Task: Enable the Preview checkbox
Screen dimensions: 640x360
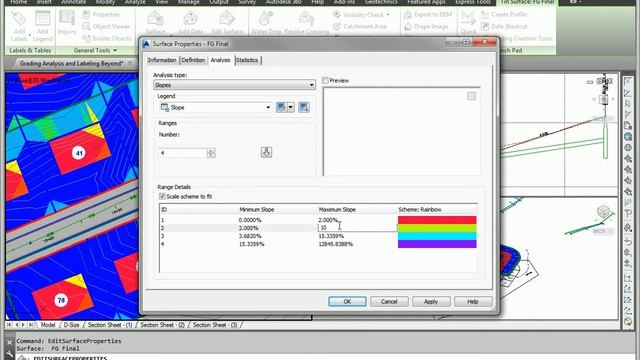Action: [325, 80]
